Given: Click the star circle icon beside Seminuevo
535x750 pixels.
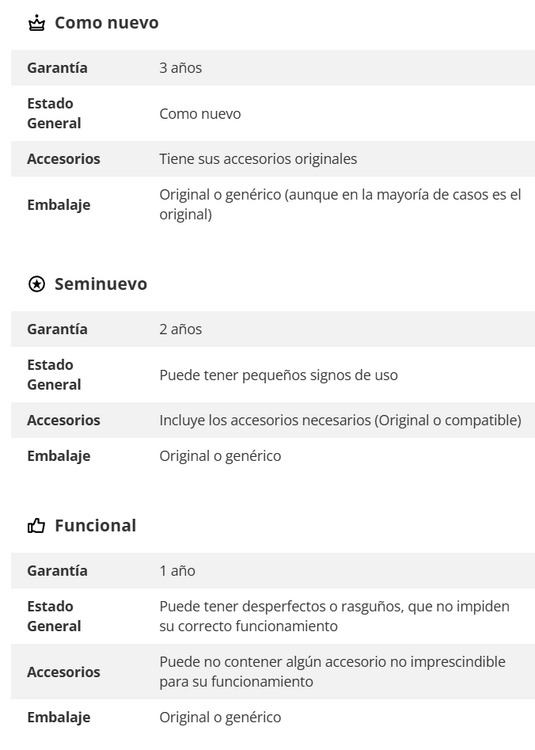Looking at the screenshot, I should click(x=37, y=284).
